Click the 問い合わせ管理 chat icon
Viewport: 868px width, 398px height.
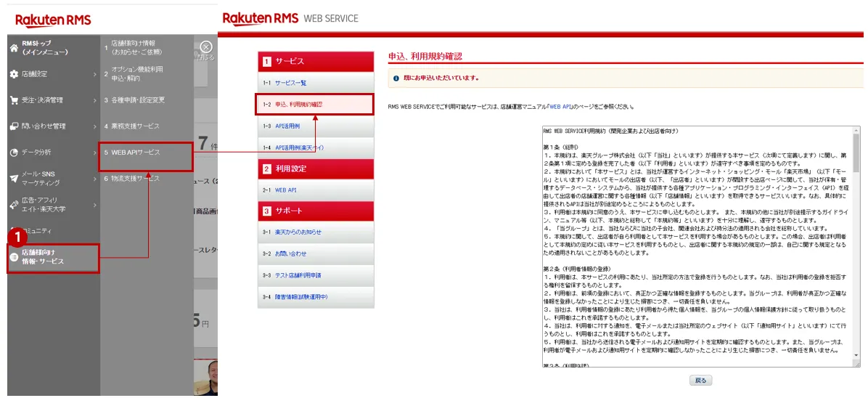click(x=14, y=126)
